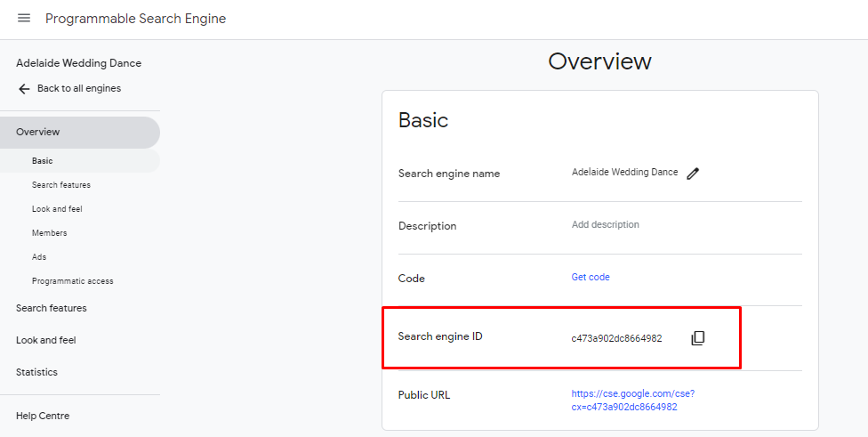Click the Code label
868x437 pixels.
[x=411, y=279]
